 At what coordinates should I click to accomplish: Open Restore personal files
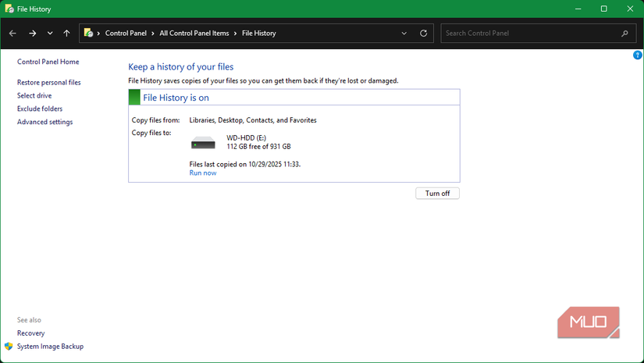click(49, 83)
